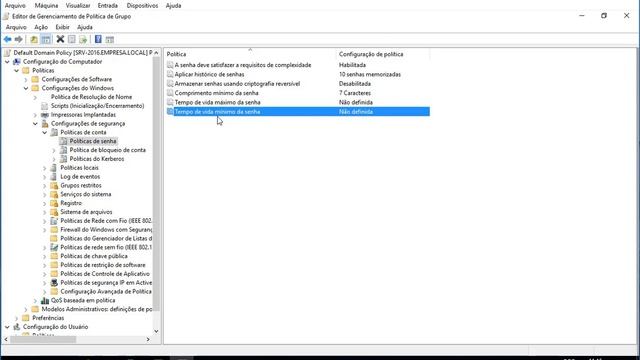The width and height of the screenshot is (640, 360).
Task: Select Políticas de restrição de software
Action: click(x=103, y=265)
